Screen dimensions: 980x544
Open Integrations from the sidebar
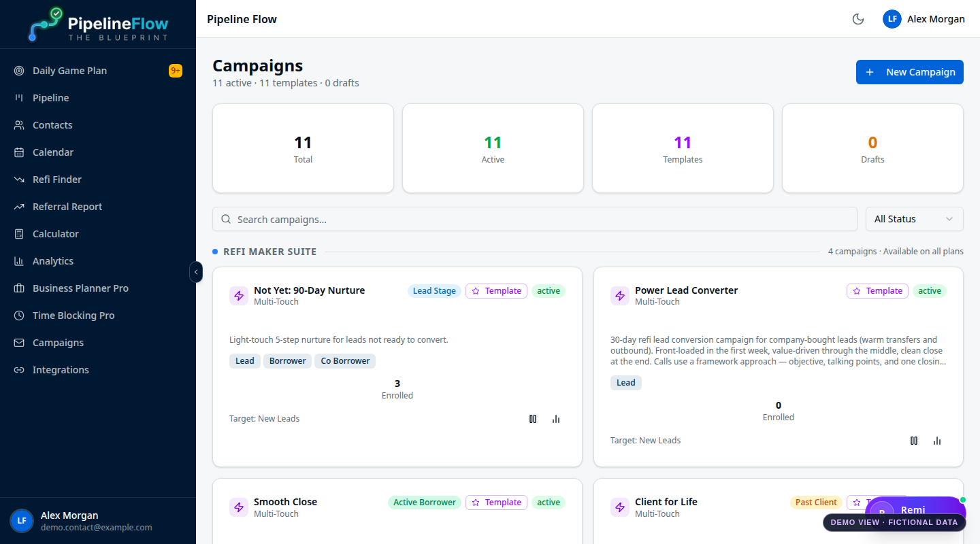click(x=98, y=370)
